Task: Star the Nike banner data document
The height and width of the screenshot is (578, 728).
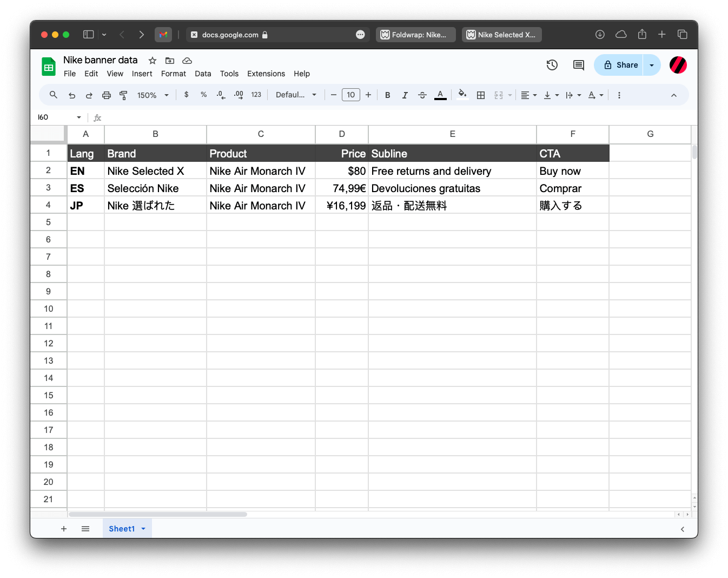Action: pos(153,61)
